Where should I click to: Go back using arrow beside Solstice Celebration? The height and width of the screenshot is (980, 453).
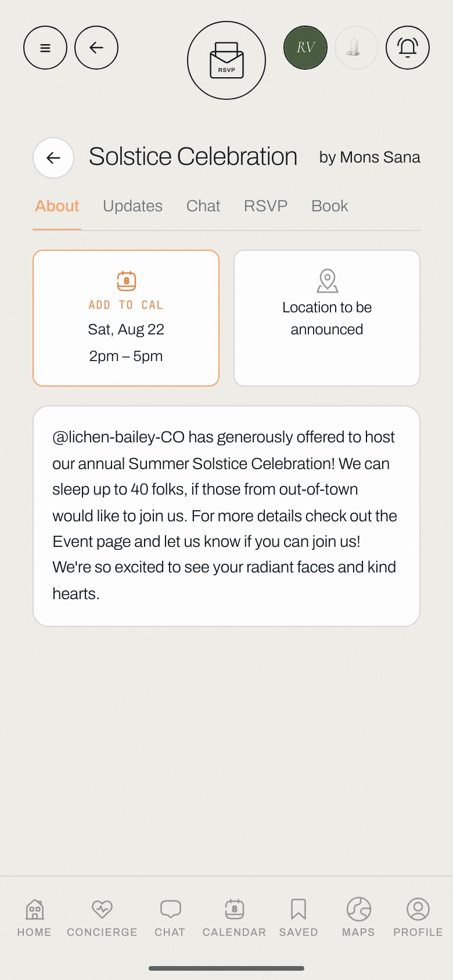(x=53, y=158)
